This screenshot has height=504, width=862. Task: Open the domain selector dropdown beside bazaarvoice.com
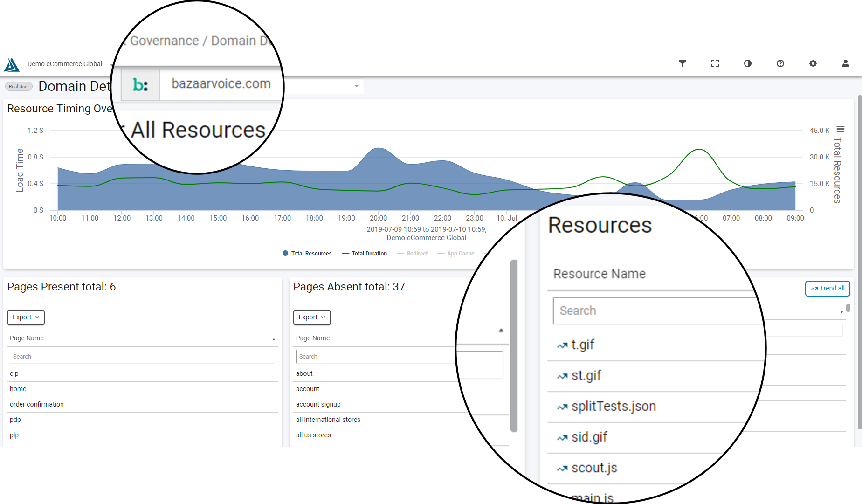356,86
